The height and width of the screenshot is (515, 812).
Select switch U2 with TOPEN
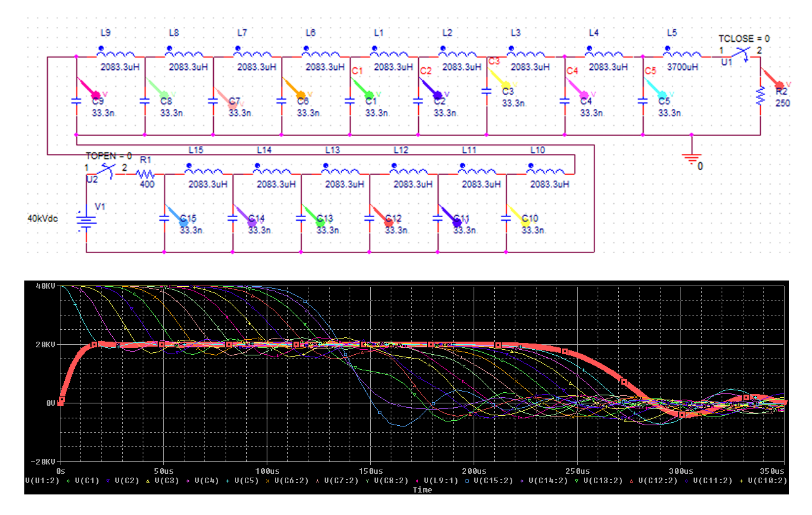pos(106,172)
